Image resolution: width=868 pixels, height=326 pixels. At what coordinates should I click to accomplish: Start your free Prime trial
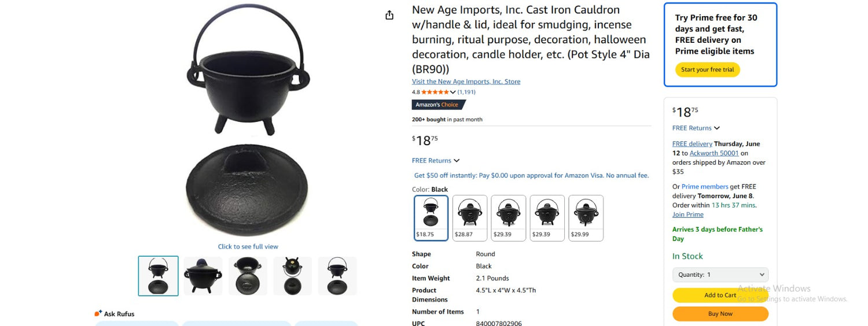(707, 70)
